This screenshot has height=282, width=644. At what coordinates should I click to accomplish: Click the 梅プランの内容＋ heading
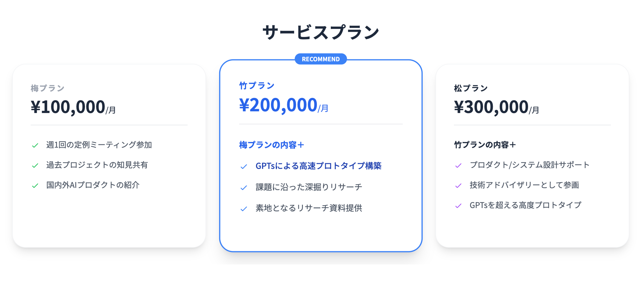(272, 145)
